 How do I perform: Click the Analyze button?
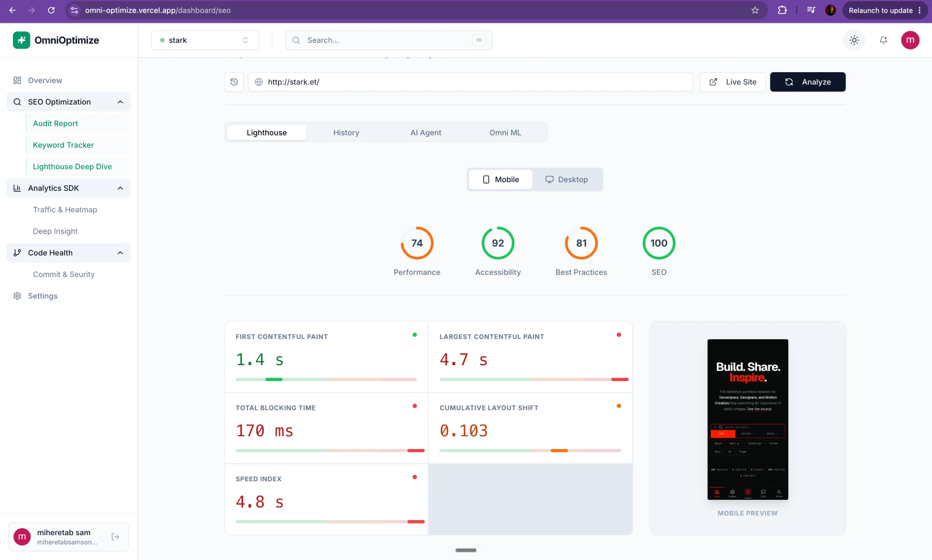pos(808,82)
